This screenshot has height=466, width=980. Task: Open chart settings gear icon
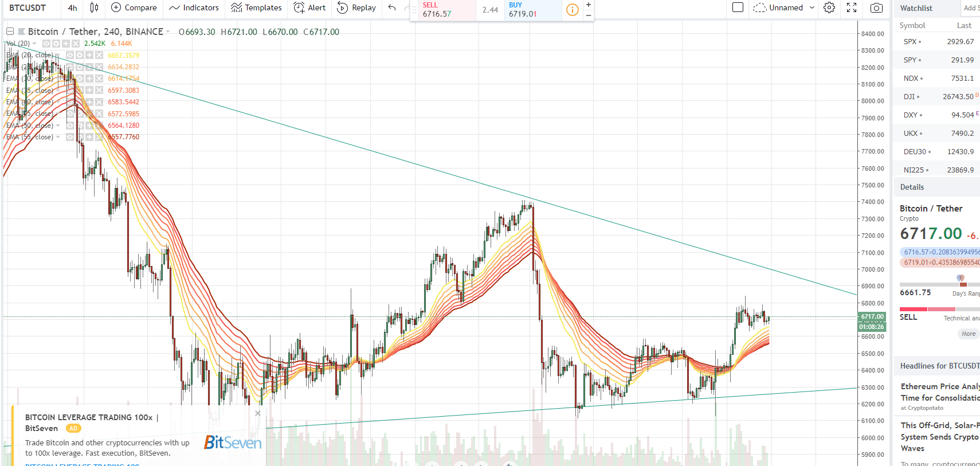coord(829,7)
